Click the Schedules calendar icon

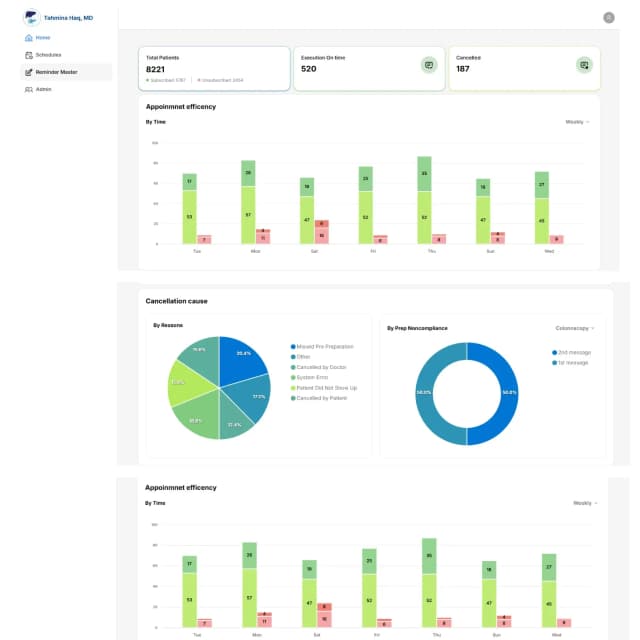pyautogui.click(x=28, y=55)
